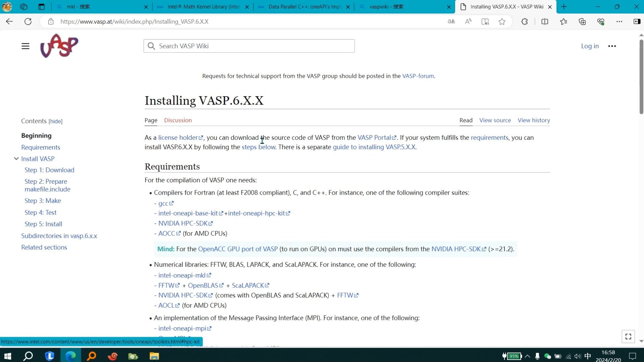The image size is (644, 362).
Task: Open the VASP Portal link
Action: click(x=377, y=137)
